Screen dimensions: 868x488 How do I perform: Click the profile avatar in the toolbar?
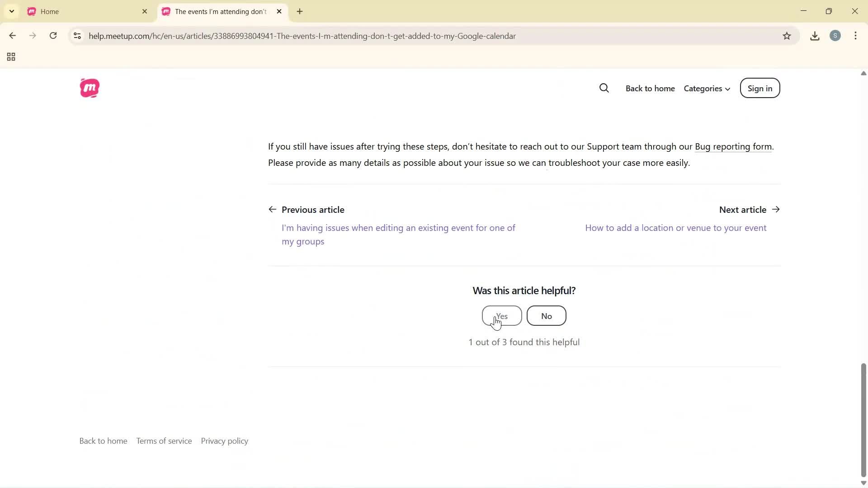pos(836,36)
